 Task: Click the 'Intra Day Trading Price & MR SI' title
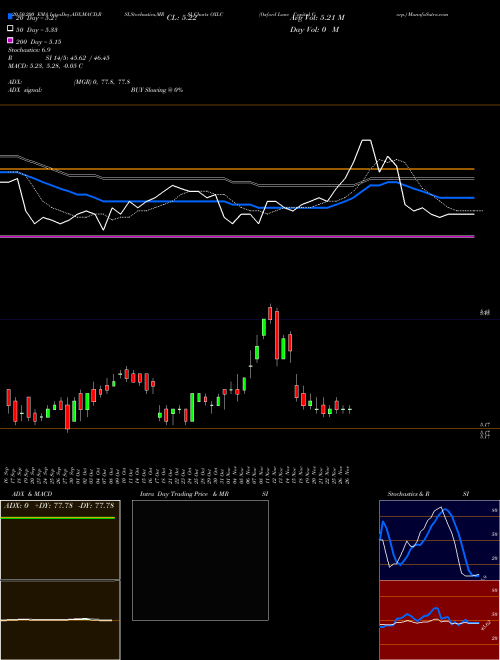[x=204, y=494]
